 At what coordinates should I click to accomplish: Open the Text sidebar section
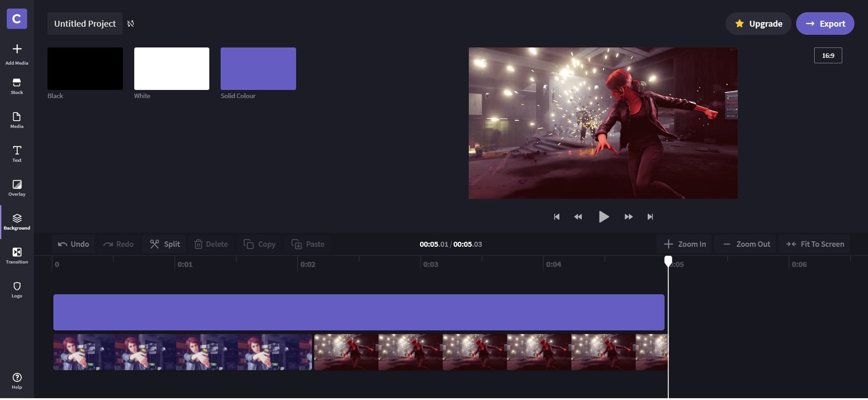17,154
